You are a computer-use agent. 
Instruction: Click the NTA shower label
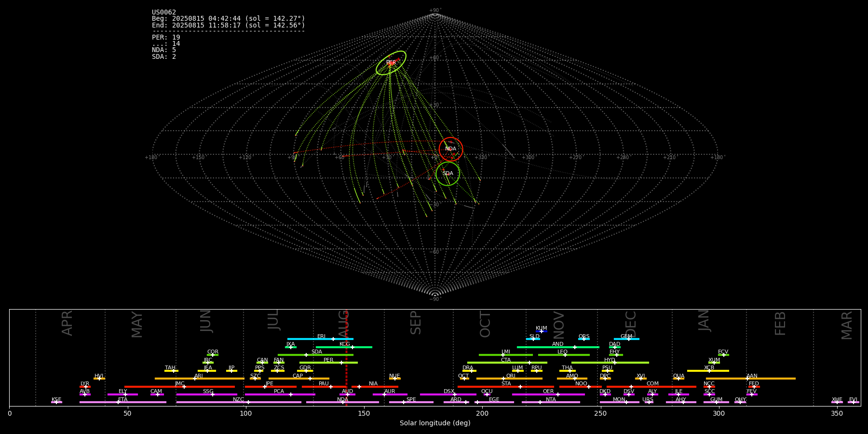pyautogui.click(x=551, y=400)
